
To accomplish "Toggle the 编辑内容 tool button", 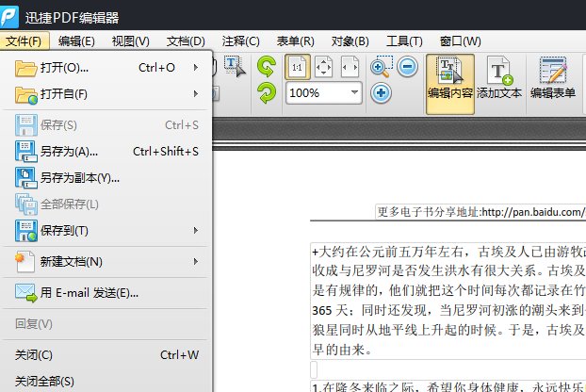I will (450, 84).
